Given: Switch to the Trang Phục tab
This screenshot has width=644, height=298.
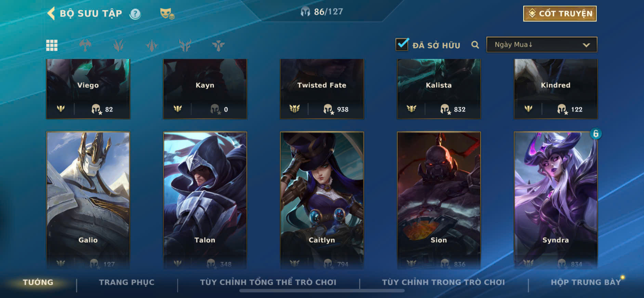Looking at the screenshot, I should [127, 282].
